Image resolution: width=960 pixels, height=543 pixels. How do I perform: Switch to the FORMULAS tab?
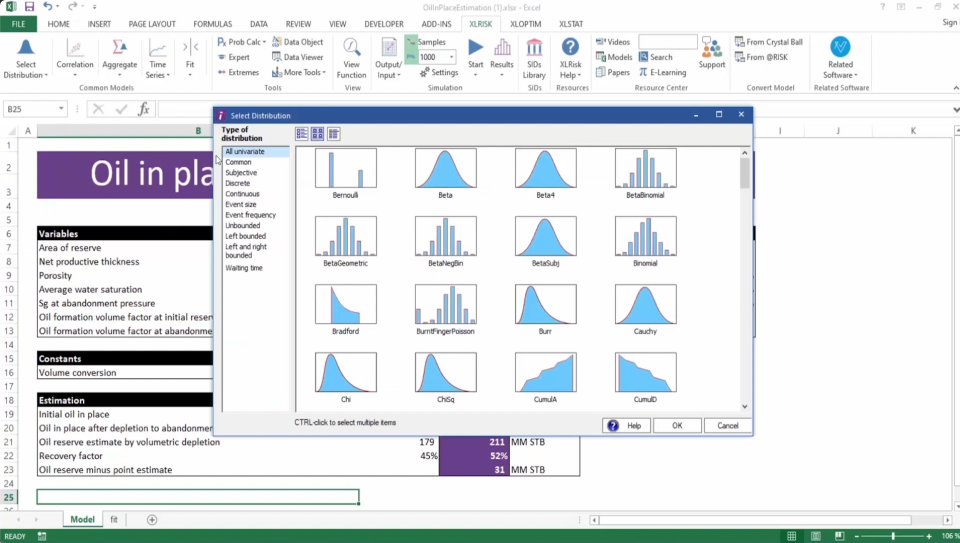(212, 24)
